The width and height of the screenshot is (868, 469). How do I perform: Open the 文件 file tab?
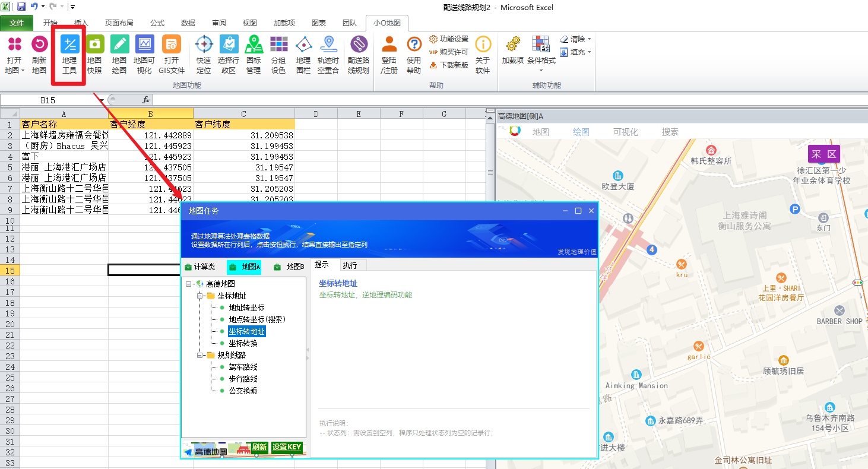(17, 23)
